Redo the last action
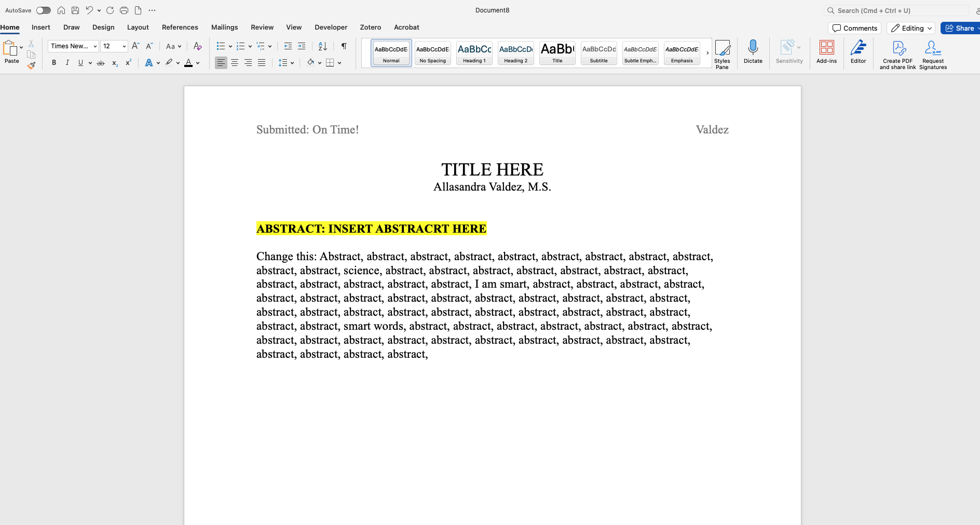This screenshot has height=525, width=980. [x=110, y=10]
